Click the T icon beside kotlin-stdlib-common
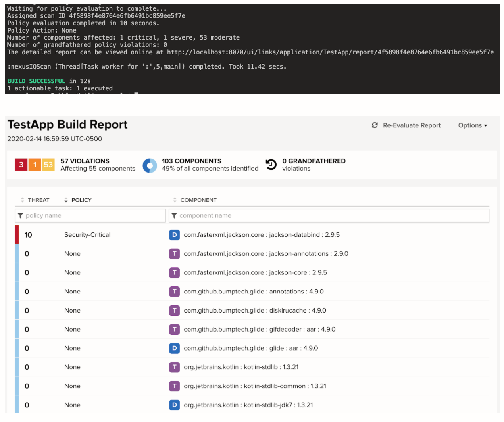The width and height of the screenshot is (504, 422). (174, 386)
